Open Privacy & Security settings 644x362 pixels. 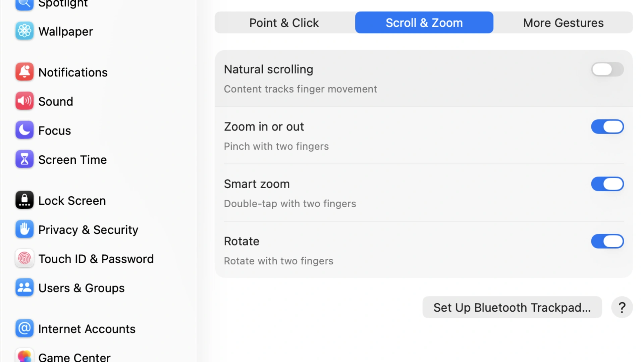point(88,229)
